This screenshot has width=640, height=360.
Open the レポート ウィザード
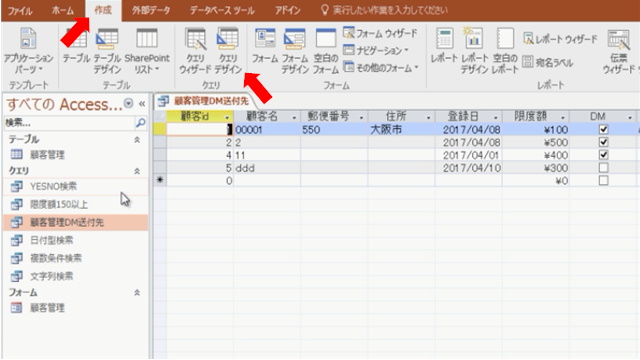[x=560, y=39]
